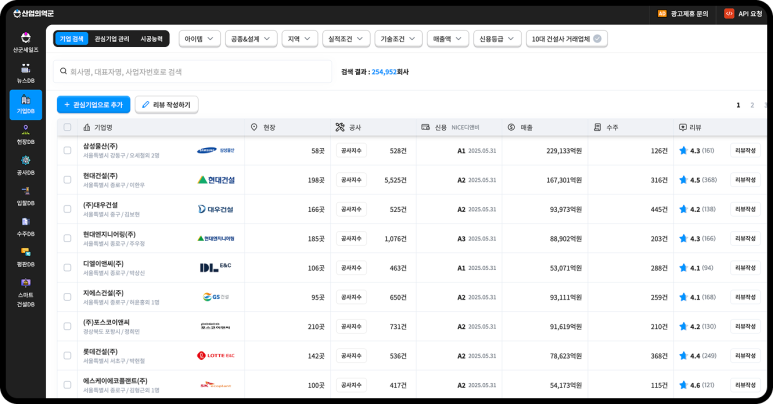Image resolution: width=773 pixels, height=404 pixels.
Task: Expand the 실적조건 filter dropdown
Action: pos(346,38)
